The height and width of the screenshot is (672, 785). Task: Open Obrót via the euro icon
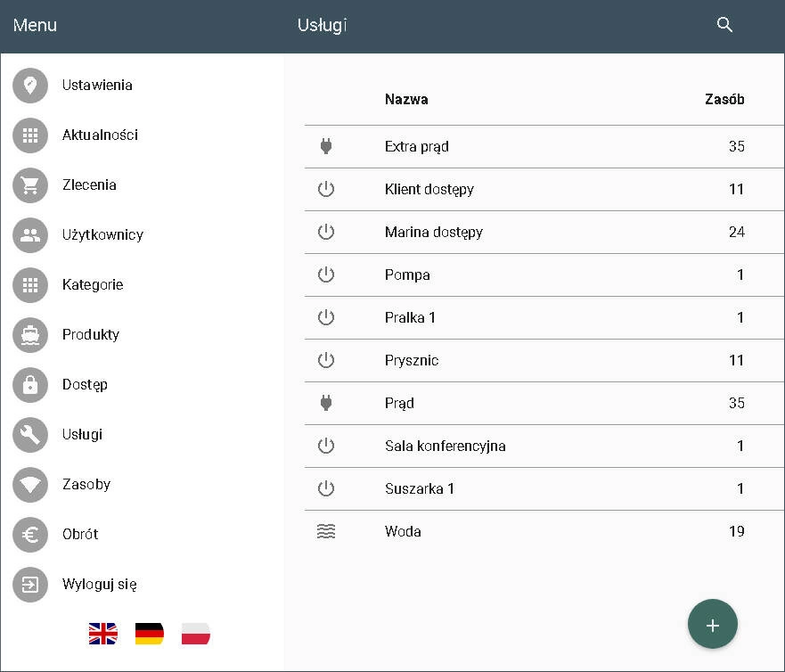pos(30,535)
